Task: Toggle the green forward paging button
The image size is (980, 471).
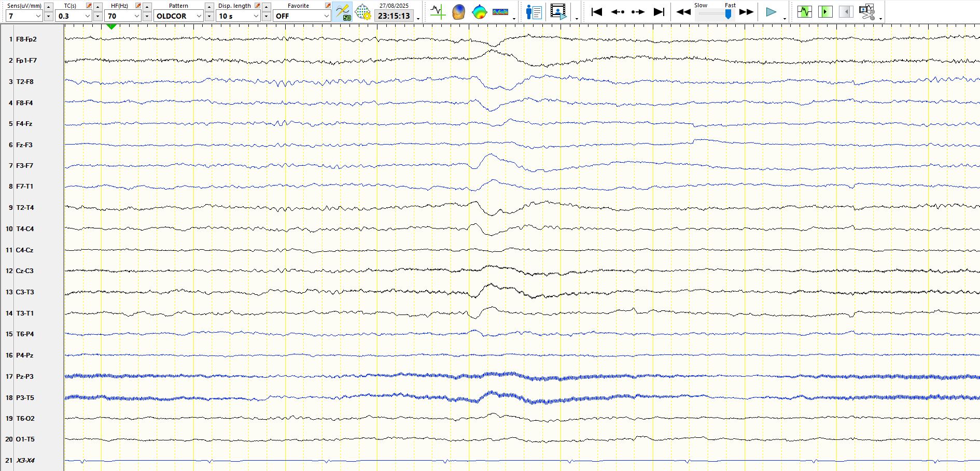Action: (x=825, y=11)
